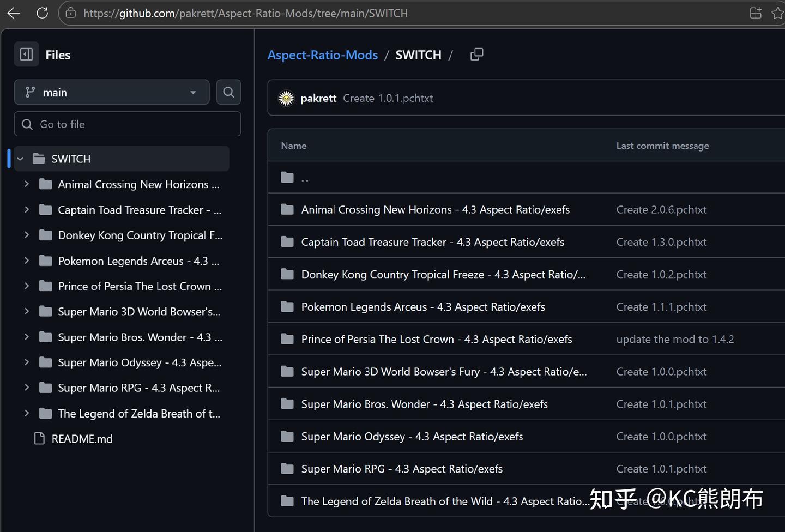Screen dimensions: 785x532
Task: Collapse the SWITCH folder in the tree
Action: 20,159
